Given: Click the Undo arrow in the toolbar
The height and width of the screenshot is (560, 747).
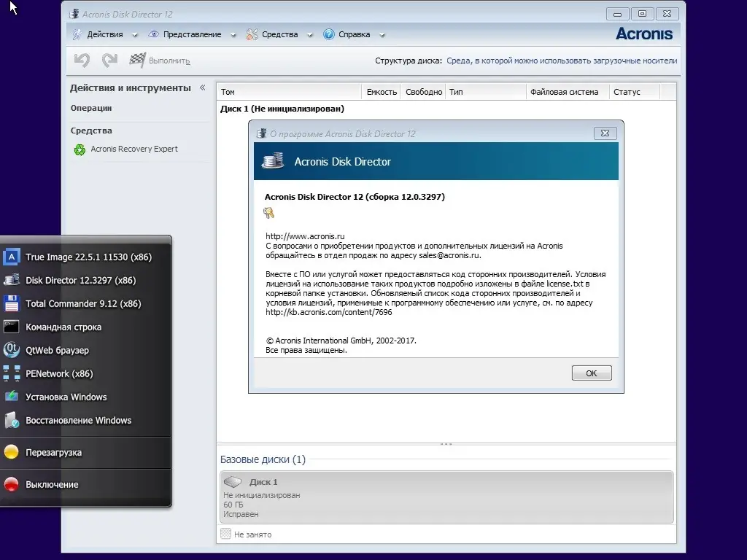Looking at the screenshot, I should tap(82, 61).
